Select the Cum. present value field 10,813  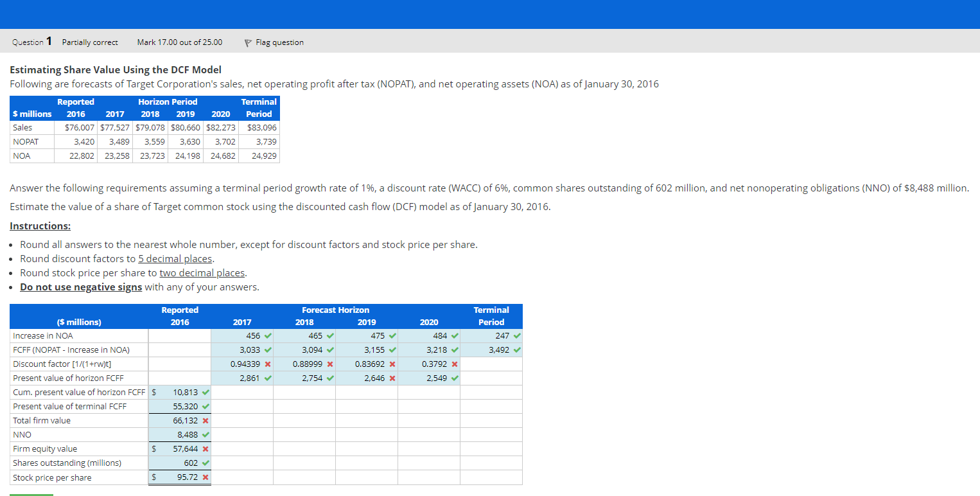coord(180,392)
